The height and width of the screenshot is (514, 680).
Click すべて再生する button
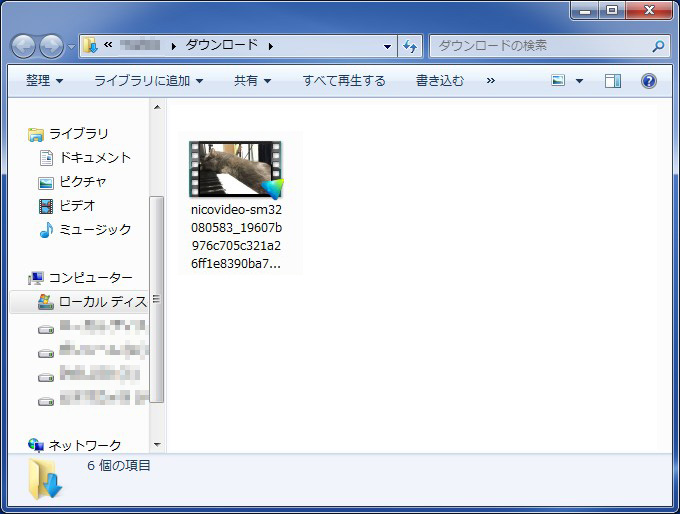tap(344, 81)
